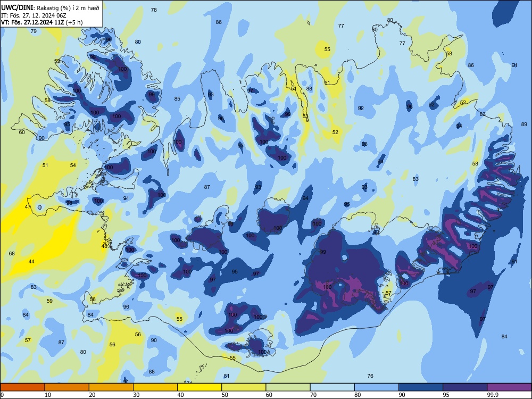Screen dimensions: 532x399
Task: Select the map value '89' at right edge
Action: (524, 124)
